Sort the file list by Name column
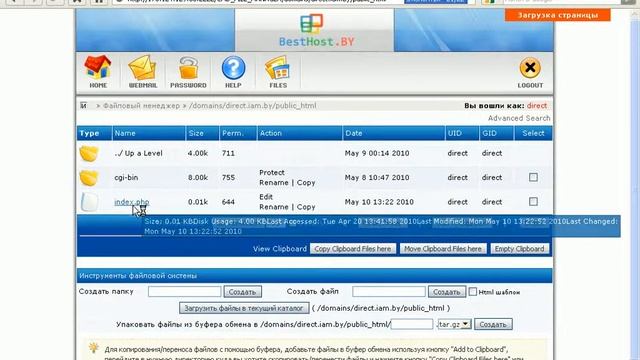This screenshot has height=360, width=640. pos(125,133)
